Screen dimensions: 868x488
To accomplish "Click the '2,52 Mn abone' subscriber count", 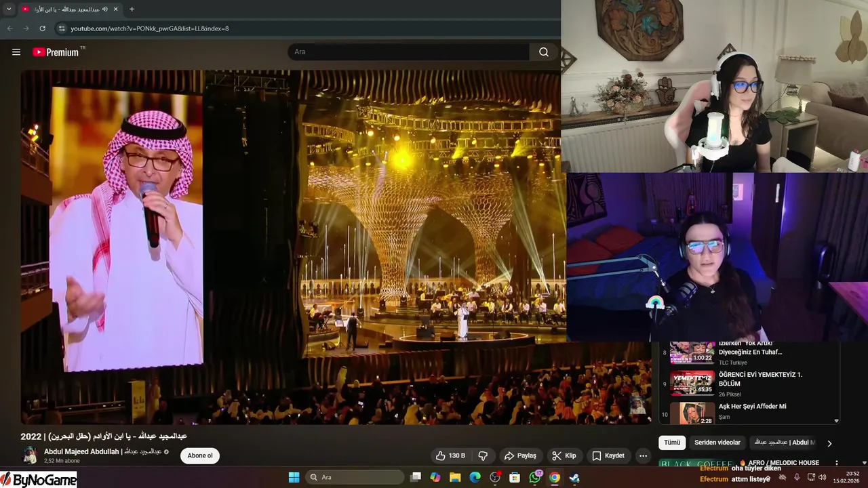I will (60, 461).
